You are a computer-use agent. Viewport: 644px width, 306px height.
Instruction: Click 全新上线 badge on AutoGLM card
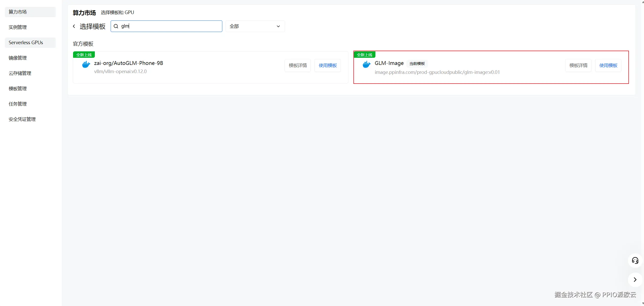pyautogui.click(x=84, y=55)
